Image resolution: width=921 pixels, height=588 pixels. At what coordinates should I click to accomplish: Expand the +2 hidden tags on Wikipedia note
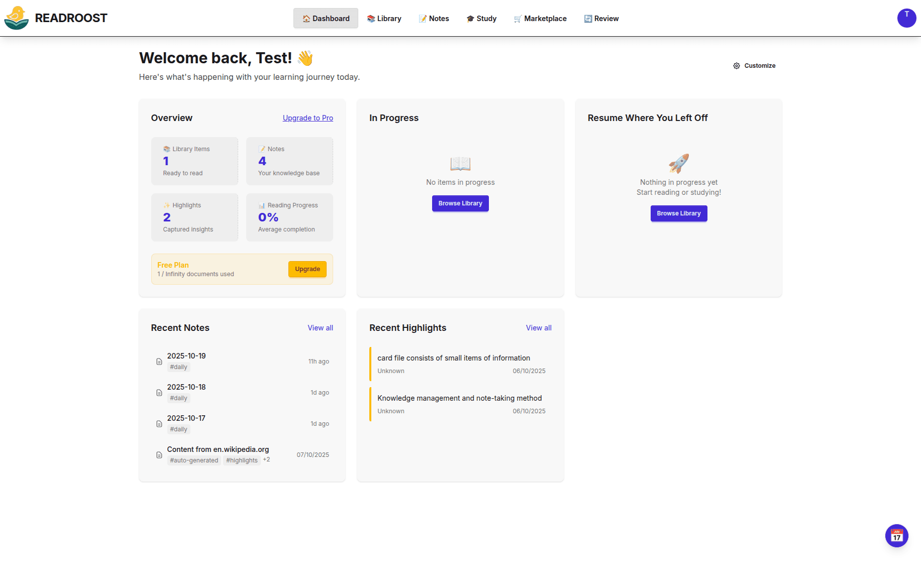pos(266,459)
